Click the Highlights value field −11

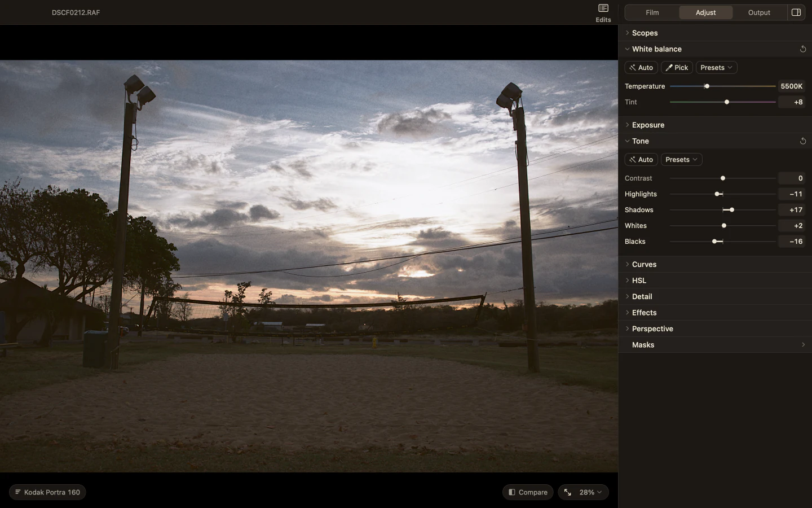tap(792, 194)
